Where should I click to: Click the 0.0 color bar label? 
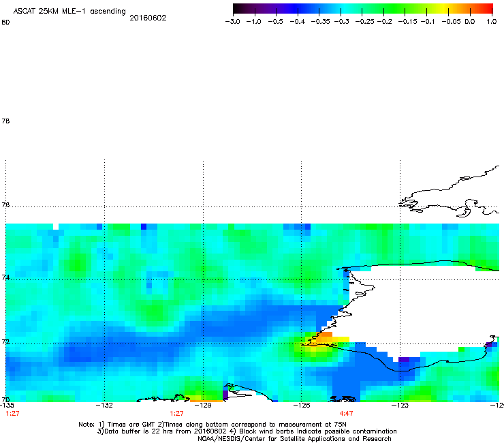click(x=470, y=22)
